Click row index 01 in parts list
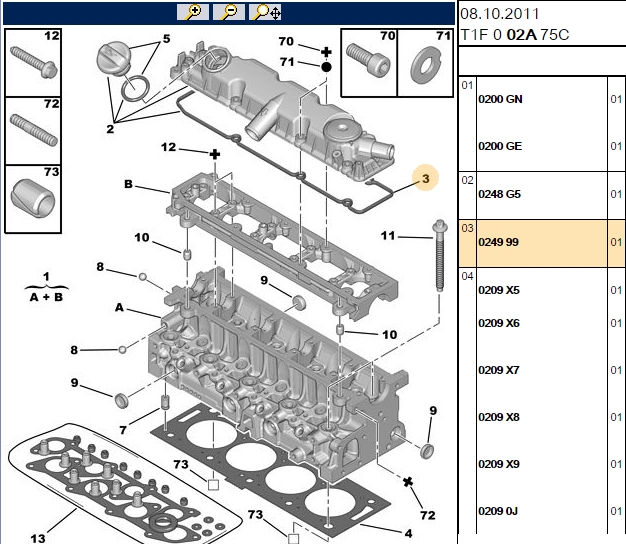This screenshot has height=544, width=626. point(467,85)
